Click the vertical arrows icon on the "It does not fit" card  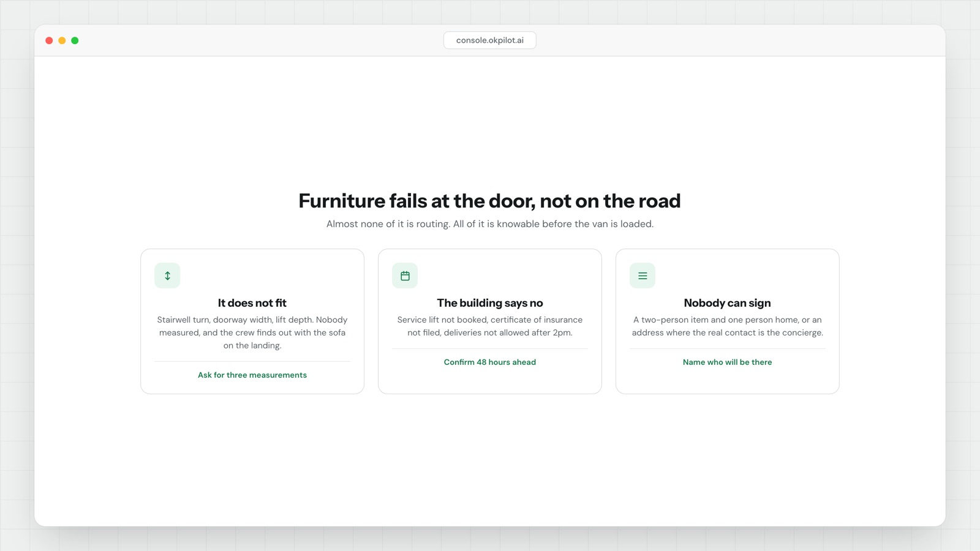tap(167, 275)
